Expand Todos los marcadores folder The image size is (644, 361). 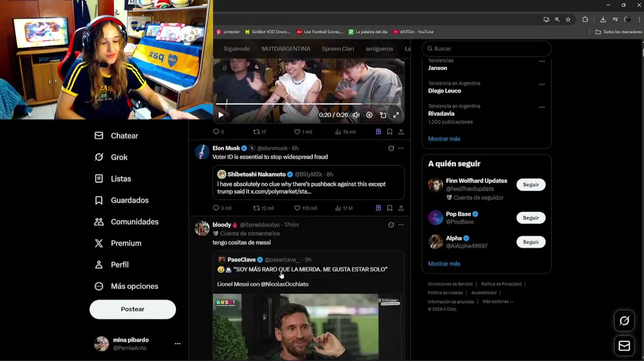pos(618,32)
